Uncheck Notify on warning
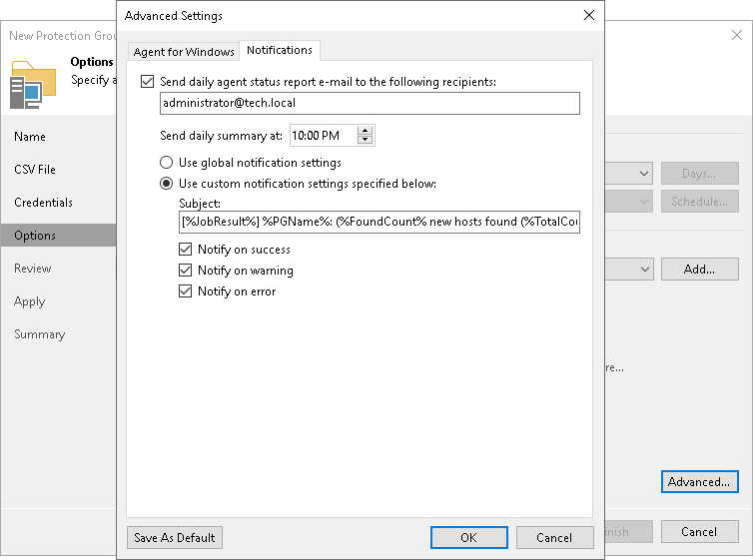The height and width of the screenshot is (560, 753). point(185,271)
